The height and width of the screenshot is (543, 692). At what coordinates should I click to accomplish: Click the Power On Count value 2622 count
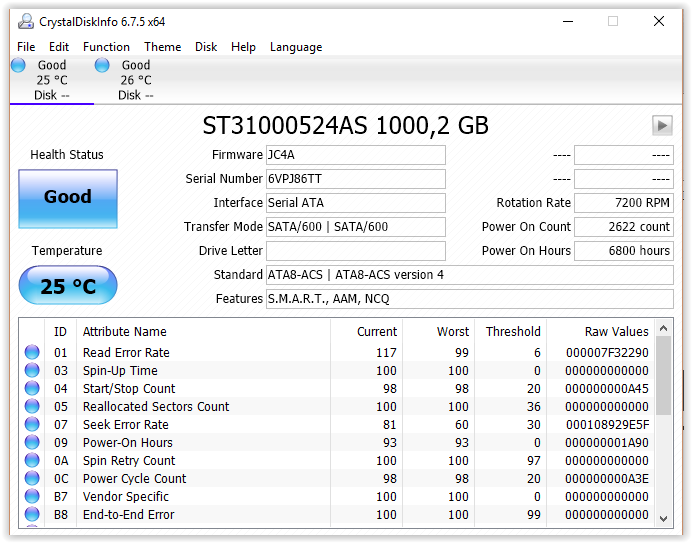tap(624, 226)
